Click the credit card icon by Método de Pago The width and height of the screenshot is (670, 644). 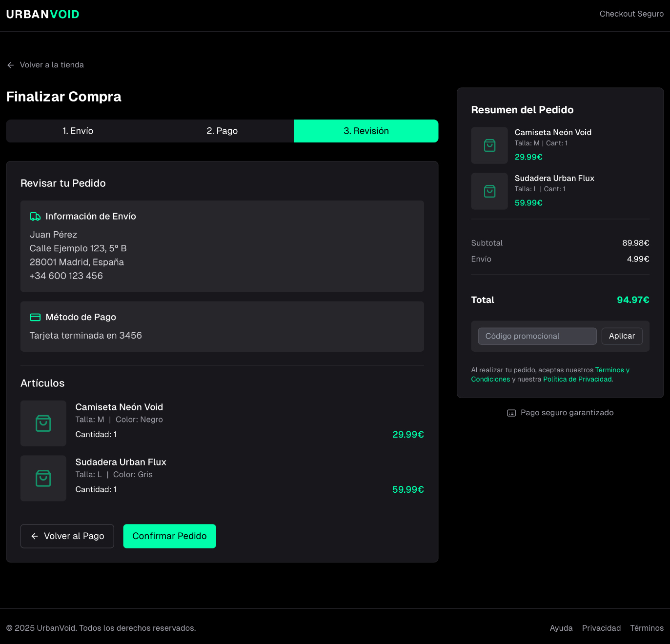pos(35,318)
